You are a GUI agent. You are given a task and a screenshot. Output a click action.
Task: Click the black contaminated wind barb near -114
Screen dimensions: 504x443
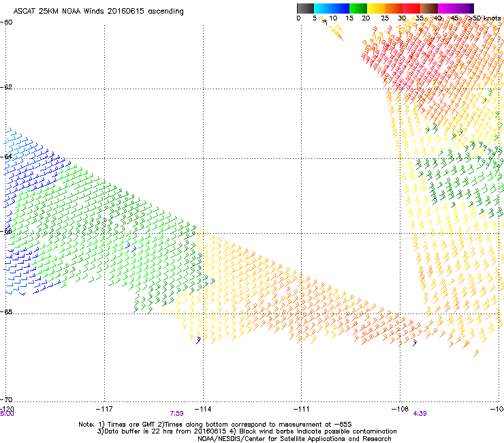(x=198, y=340)
